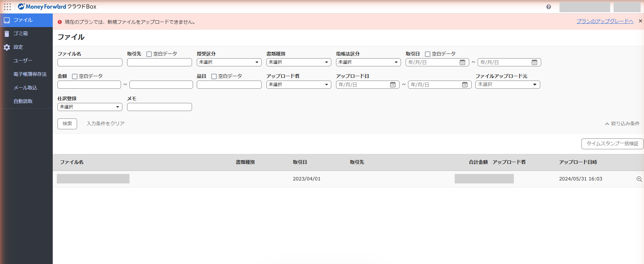The width and height of the screenshot is (644, 264).
Task: Focus the メモ input field
Action: point(160,107)
